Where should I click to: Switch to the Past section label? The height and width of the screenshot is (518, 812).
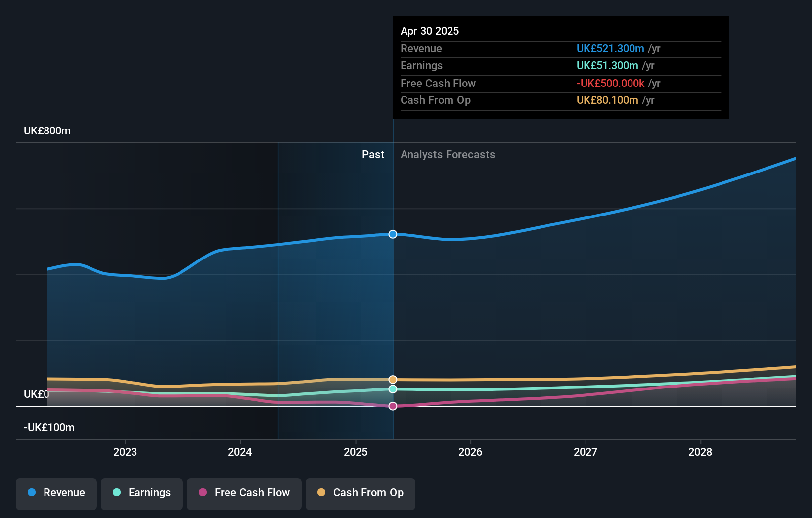(372, 154)
